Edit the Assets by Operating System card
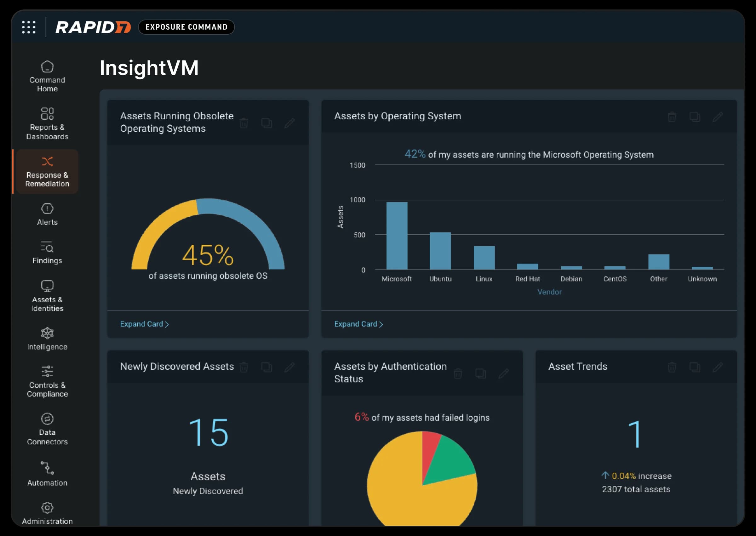The width and height of the screenshot is (756, 536). (x=718, y=117)
